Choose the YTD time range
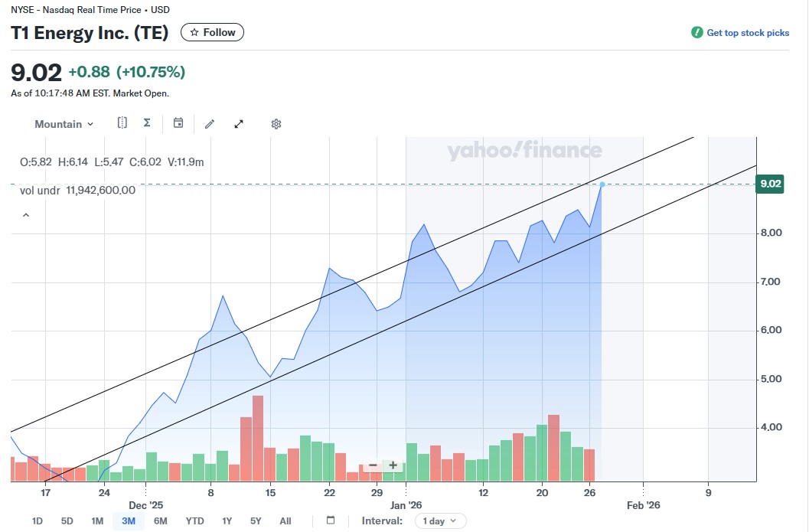Screen dimensions: 809x532 click(195, 521)
